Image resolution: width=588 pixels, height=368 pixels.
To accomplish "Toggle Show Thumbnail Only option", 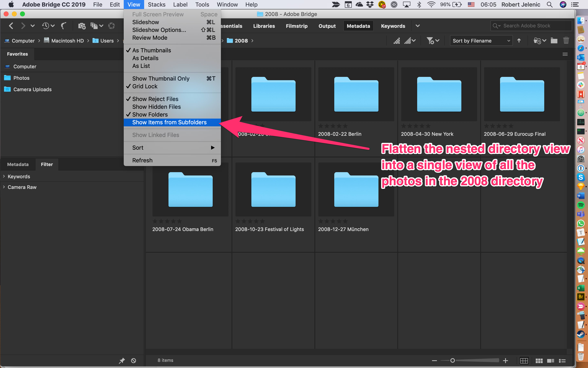I will click(172, 79).
